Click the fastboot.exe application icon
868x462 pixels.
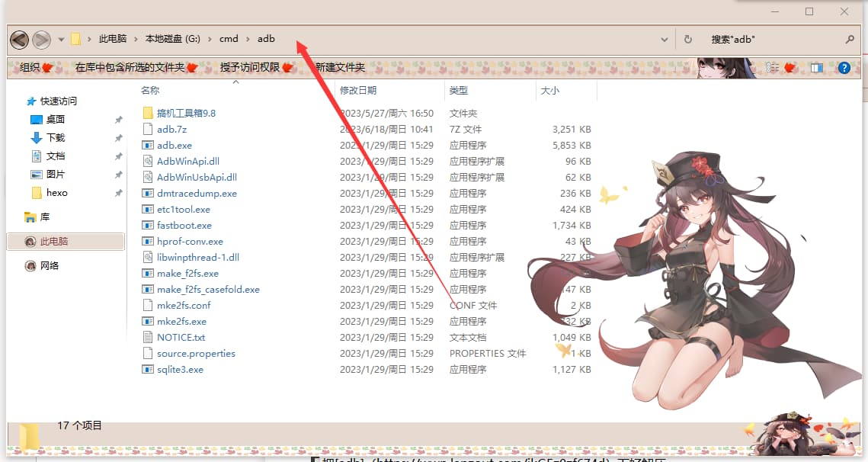148,226
